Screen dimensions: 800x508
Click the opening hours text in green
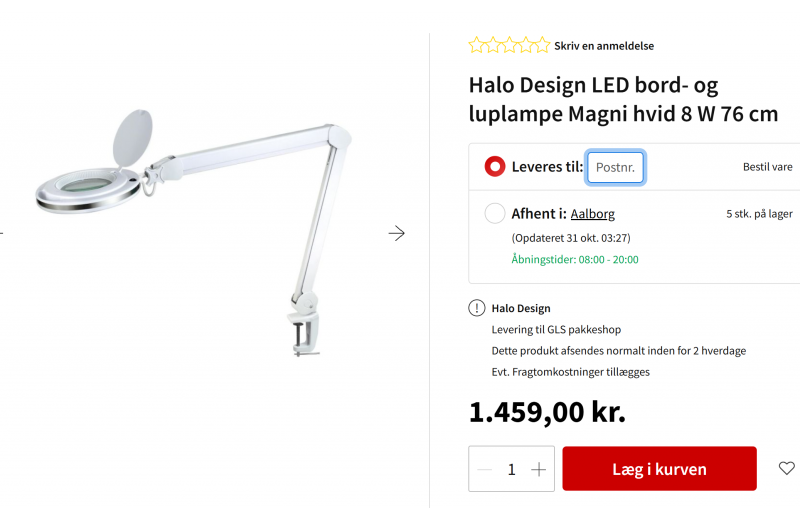(575, 259)
